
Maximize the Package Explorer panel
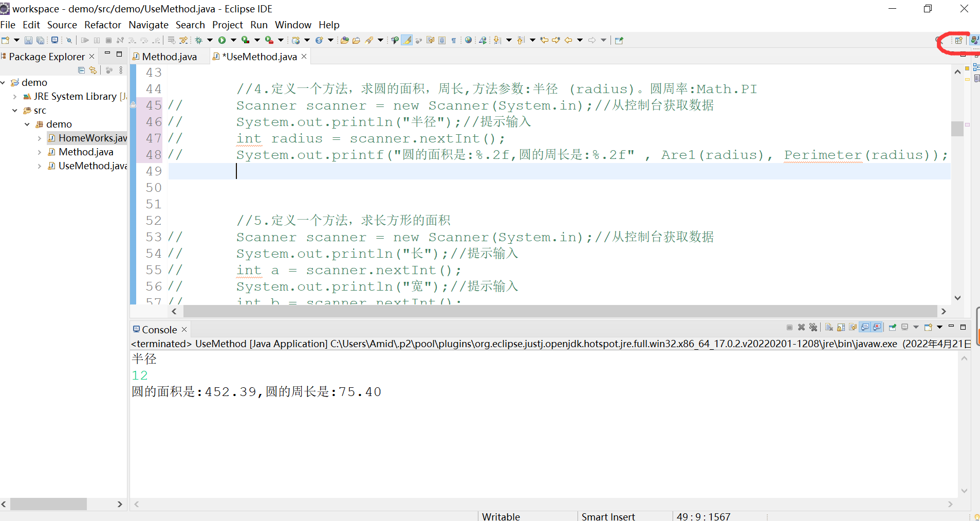(119, 53)
